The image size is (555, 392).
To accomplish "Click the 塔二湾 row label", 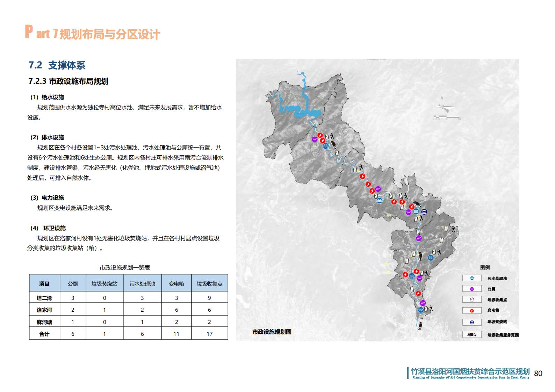I will (x=44, y=298).
